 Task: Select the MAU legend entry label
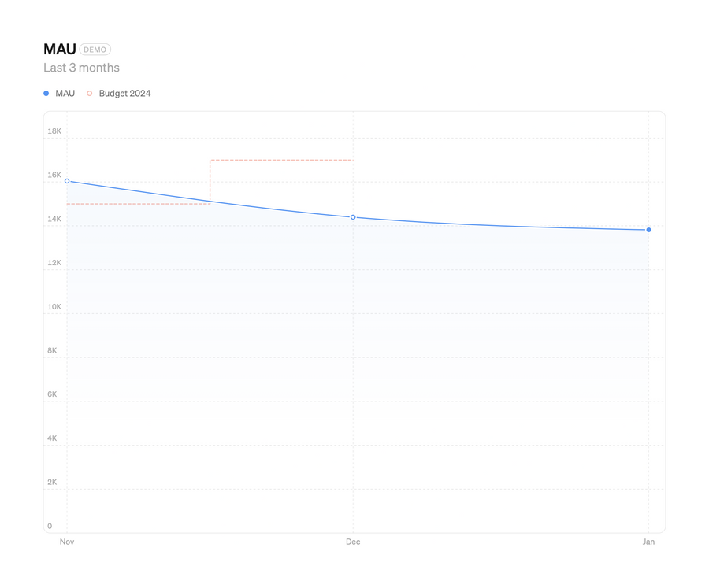pyautogui.click(x=65, y=93)
